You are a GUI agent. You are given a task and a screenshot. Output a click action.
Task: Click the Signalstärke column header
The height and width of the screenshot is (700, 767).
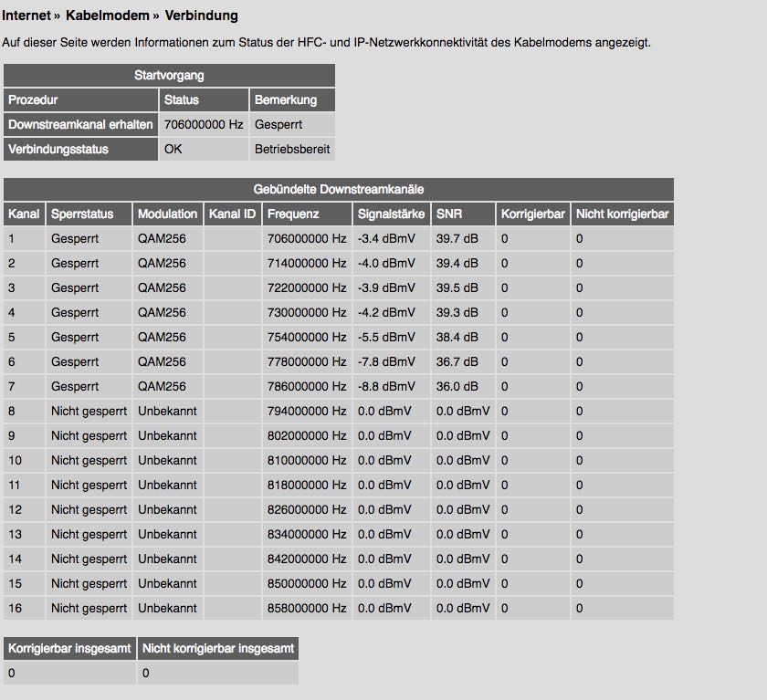coord(390,214)
